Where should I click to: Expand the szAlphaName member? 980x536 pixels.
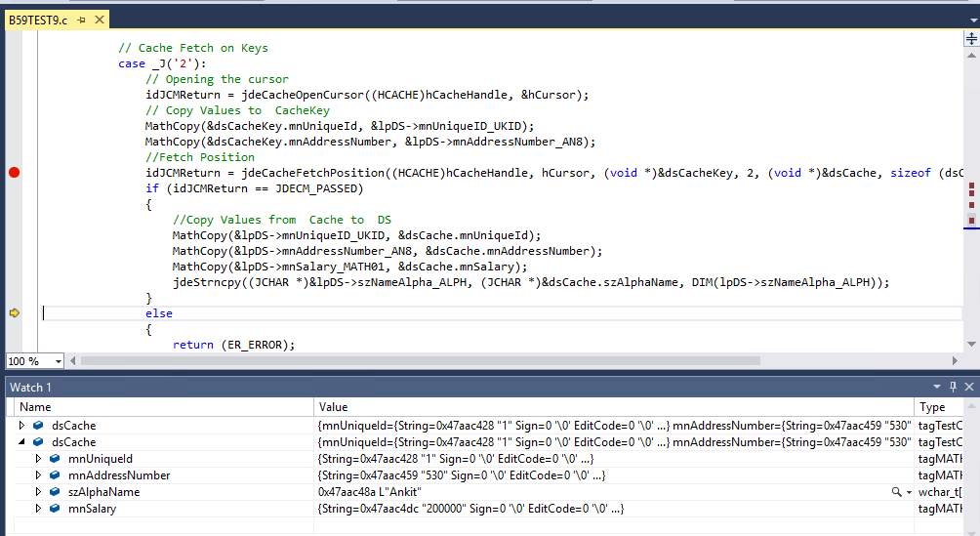[x=38, y=492]
